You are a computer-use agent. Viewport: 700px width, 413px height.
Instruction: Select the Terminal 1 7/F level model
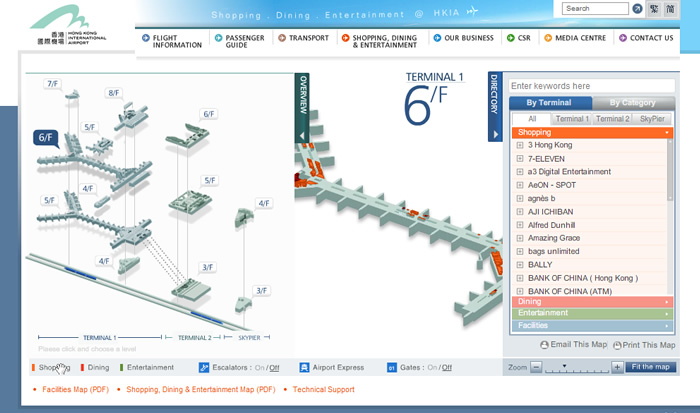click(x=72, y=94)
